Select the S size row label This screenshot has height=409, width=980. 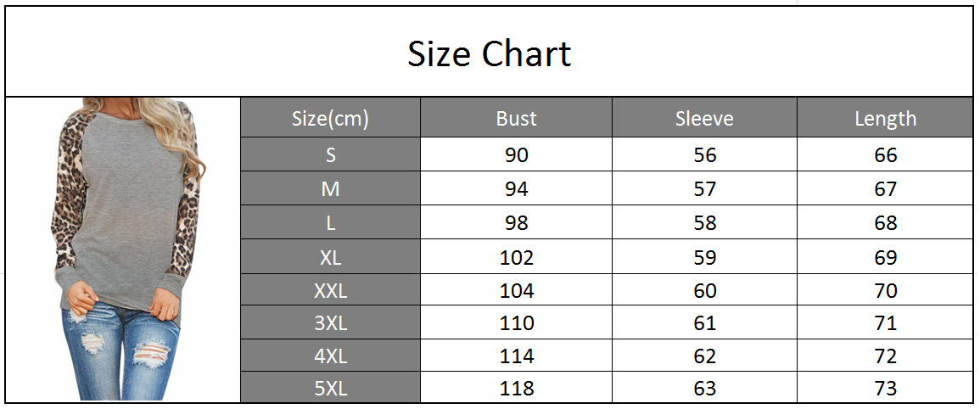click(x=330, y=155)
